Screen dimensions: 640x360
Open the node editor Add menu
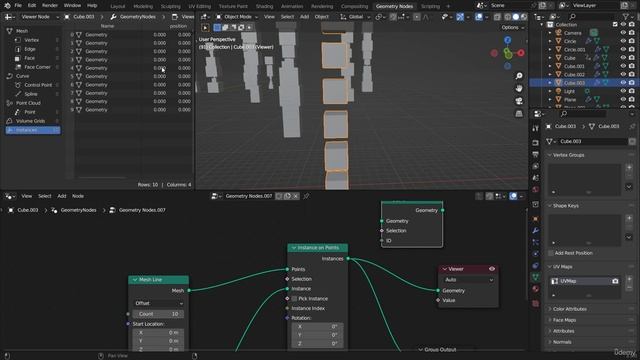pyautogui.click(x=62, y=196)
